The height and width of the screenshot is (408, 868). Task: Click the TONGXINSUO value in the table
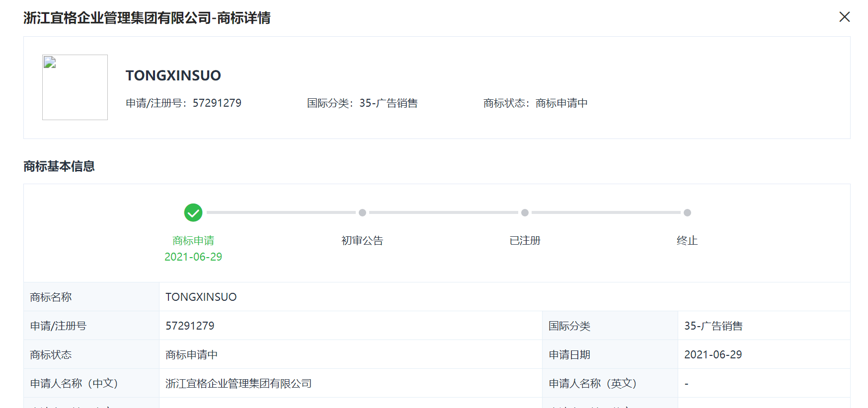point(201,297)
